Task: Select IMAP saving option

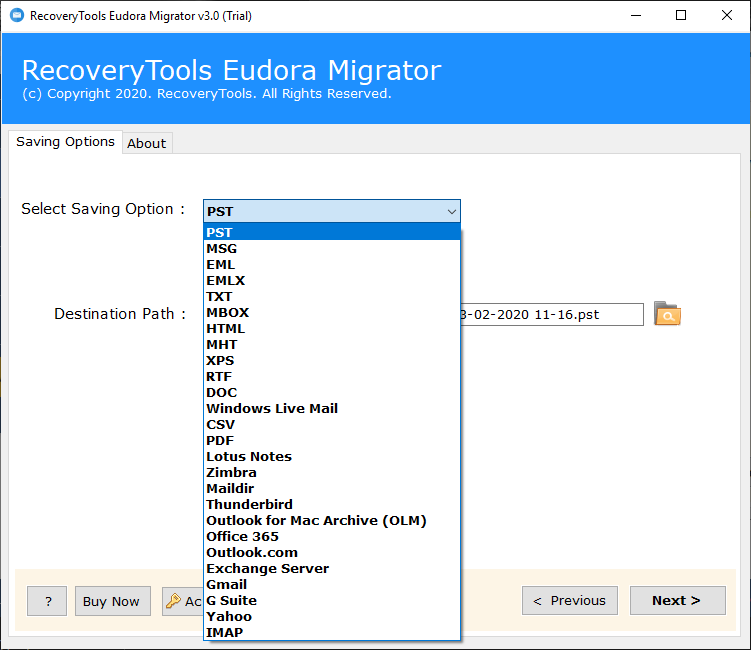Action: pos(331,632)
